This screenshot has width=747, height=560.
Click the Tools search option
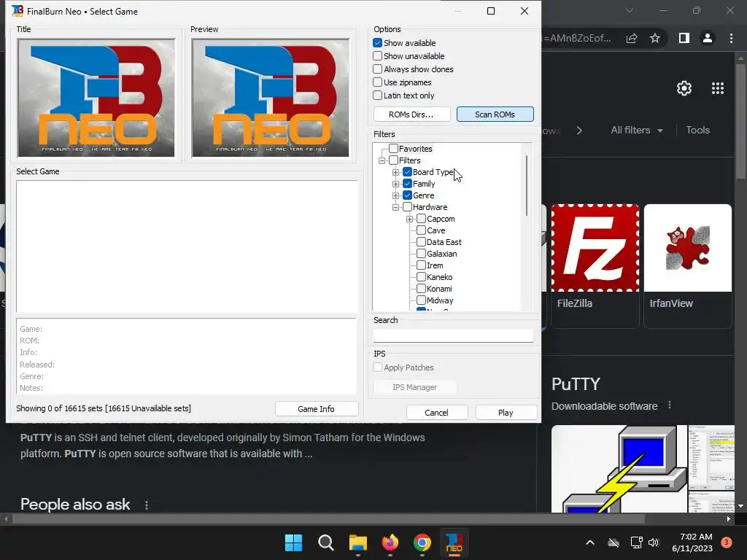tap(698, 130)
